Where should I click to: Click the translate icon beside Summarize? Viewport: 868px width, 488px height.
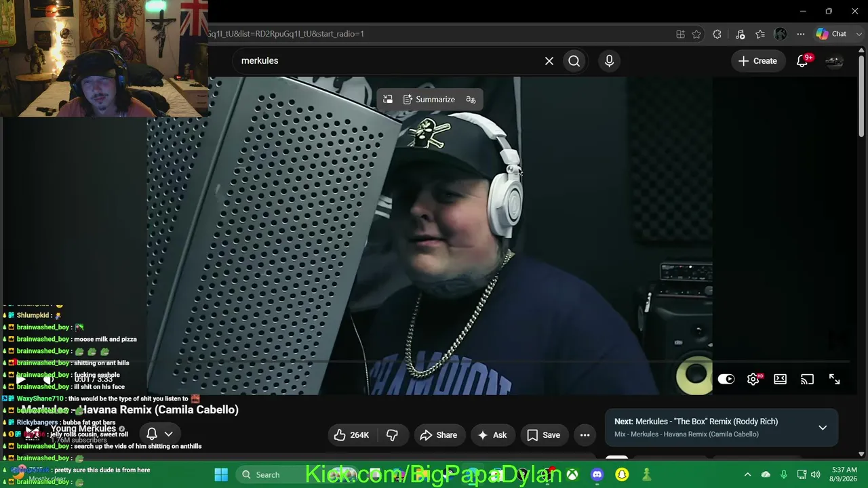click(471, 100)
